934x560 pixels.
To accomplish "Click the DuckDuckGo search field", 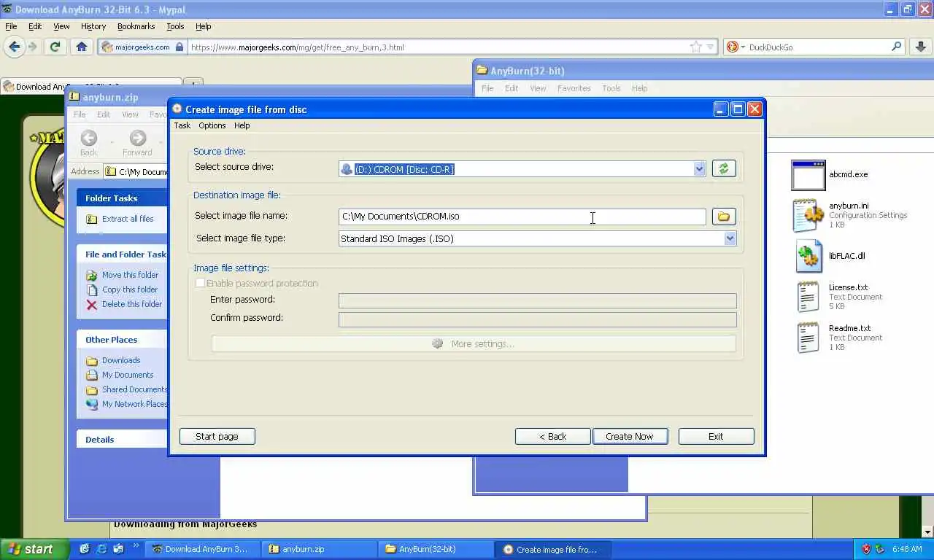I will [817, 47].
